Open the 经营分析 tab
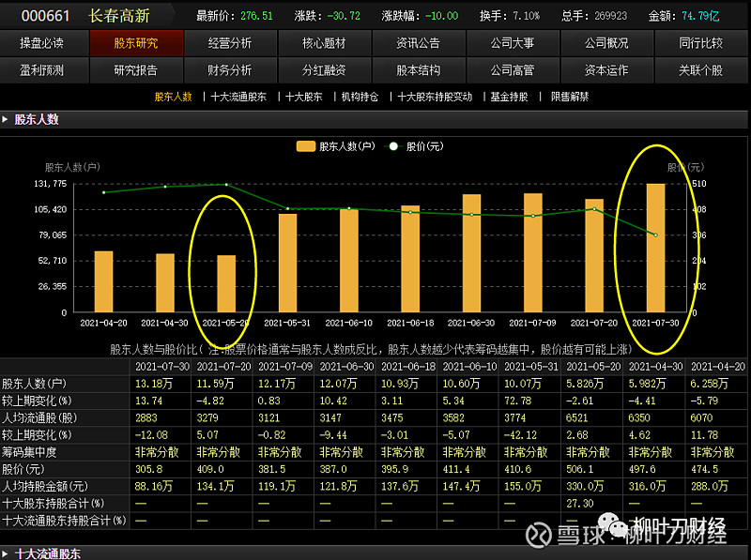This screenshot has height=560, width=751. click(230, 43)
